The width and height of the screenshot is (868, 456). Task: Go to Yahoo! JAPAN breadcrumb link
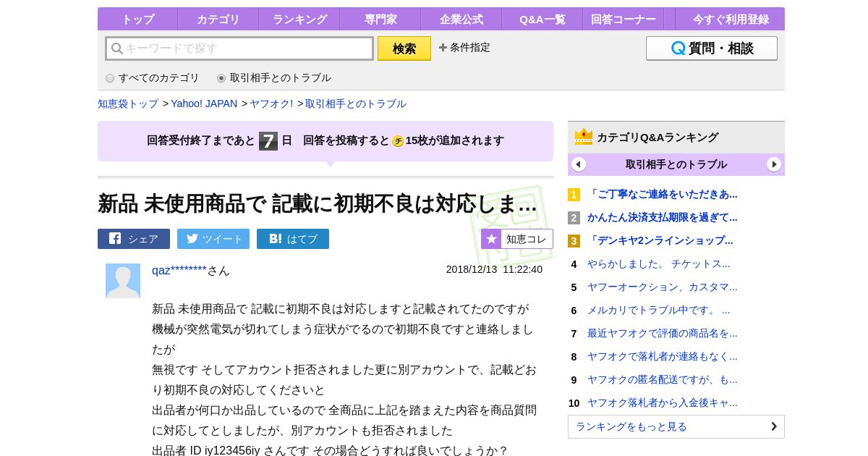tap(204, 104)
